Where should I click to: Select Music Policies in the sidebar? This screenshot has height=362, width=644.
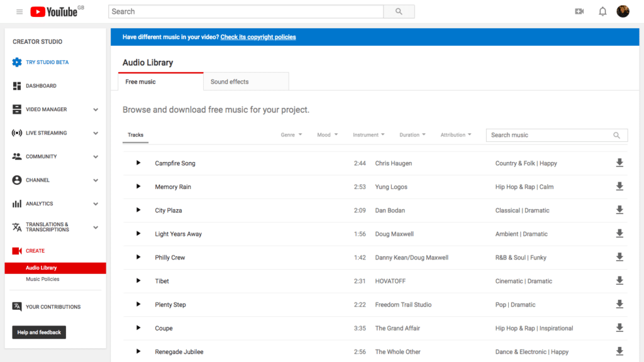tap(43, 279)
